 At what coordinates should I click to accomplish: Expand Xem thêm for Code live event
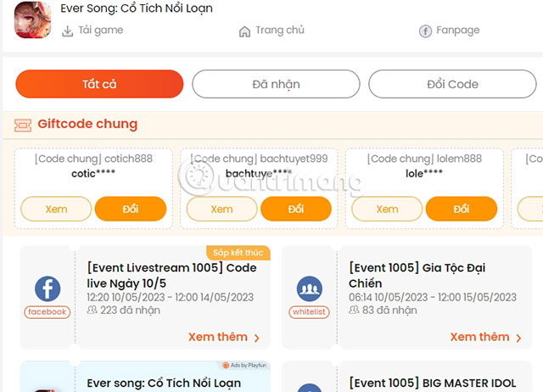(224, 337)
